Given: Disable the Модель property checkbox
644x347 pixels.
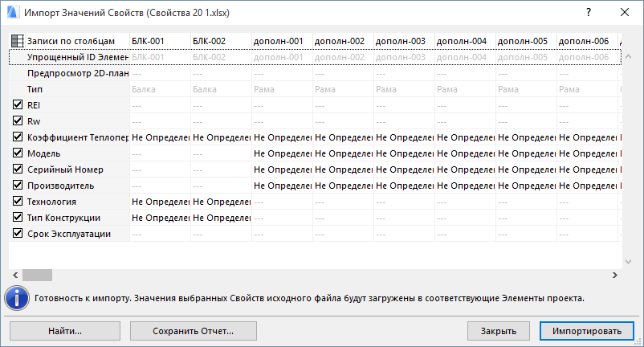Looking at the screenshot, I should 18,153.
